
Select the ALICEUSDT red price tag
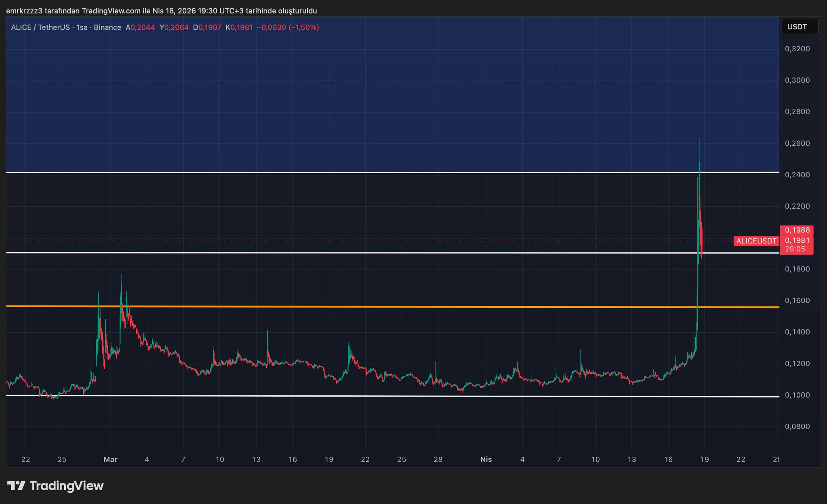pyautogui.click(x=756, y=241)
